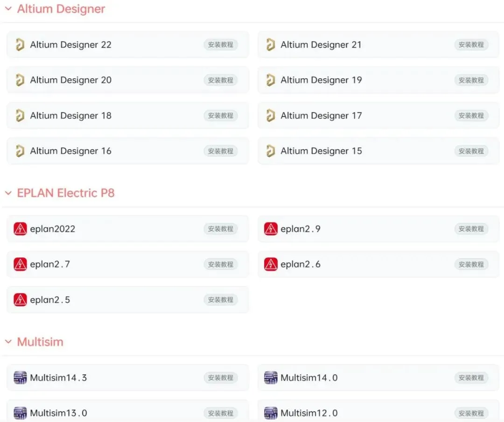Click the red eplan2.9 app icon
This screenshot has width=504, height=422.
coord(271,229)
